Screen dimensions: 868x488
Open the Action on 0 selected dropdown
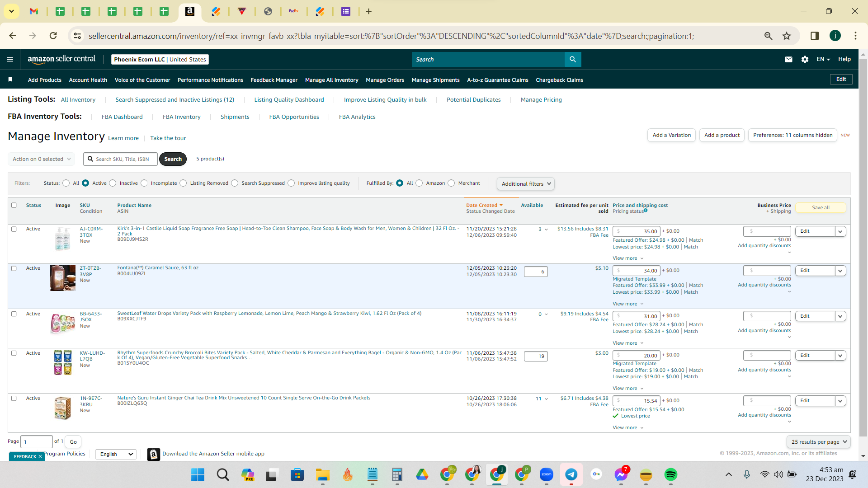click(41, 159)
